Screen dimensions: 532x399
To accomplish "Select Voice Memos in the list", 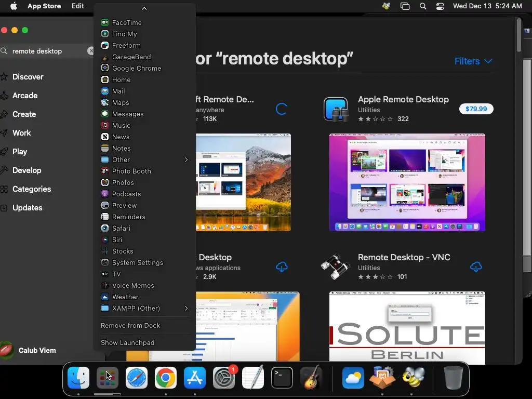I will click(x=144, y=285).
